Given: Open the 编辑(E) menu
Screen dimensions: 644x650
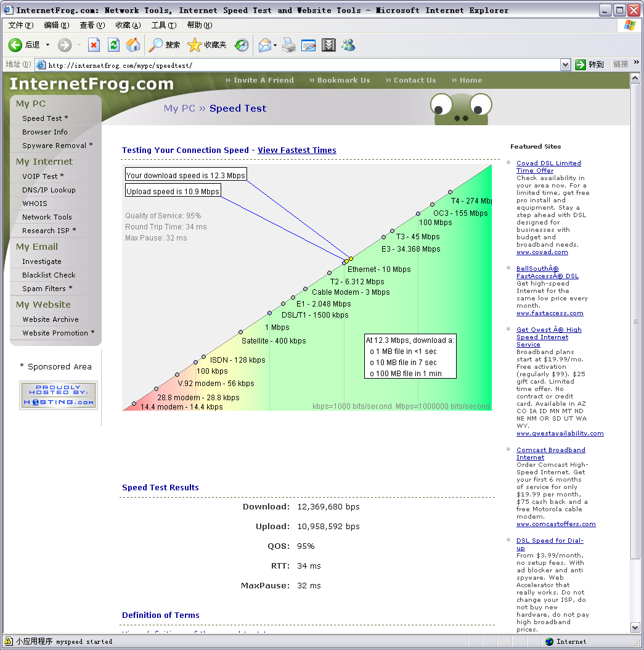Looking at the screenshot, I should click(x=57, y=25).
